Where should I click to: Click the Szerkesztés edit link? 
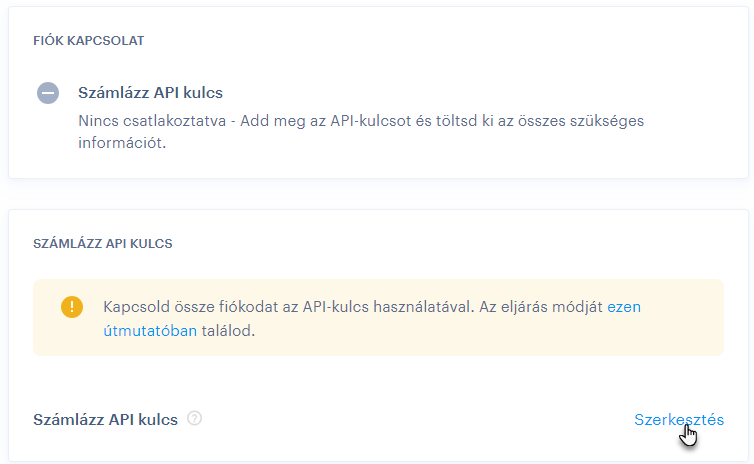[679, 420]
